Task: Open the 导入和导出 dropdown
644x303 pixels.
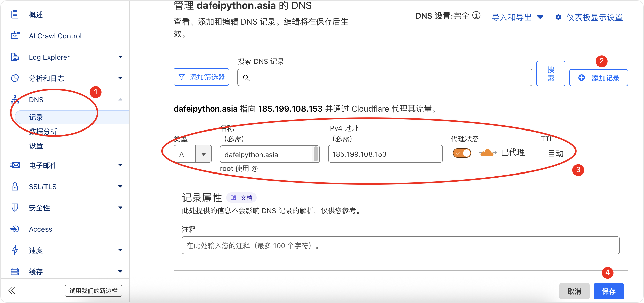Action: click(x=517, y=17)
